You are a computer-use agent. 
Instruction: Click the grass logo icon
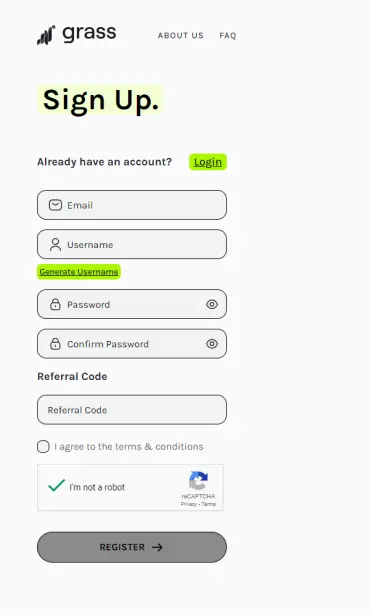pos(46,35)
